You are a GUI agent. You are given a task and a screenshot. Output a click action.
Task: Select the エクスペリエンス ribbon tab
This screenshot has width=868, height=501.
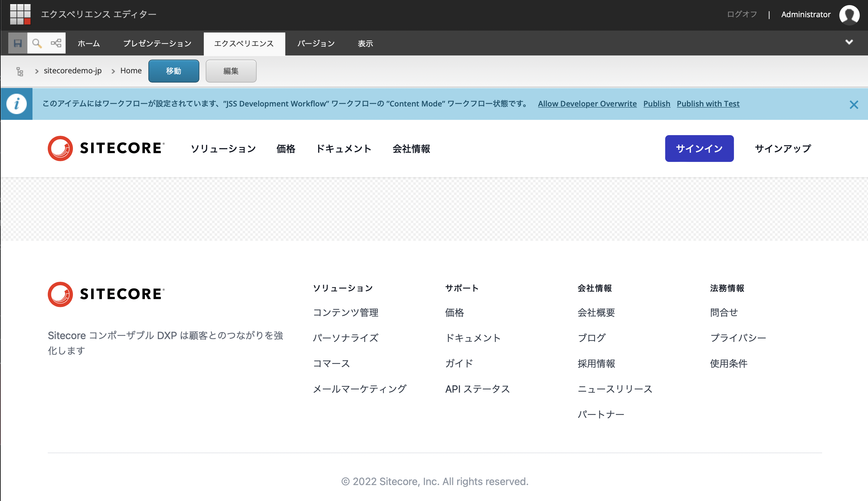tap(244, 44)
